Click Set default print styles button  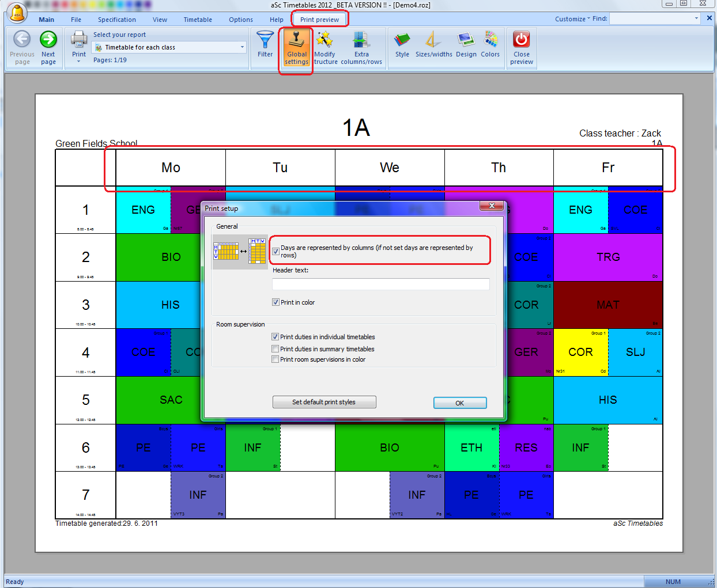[324, 402]
